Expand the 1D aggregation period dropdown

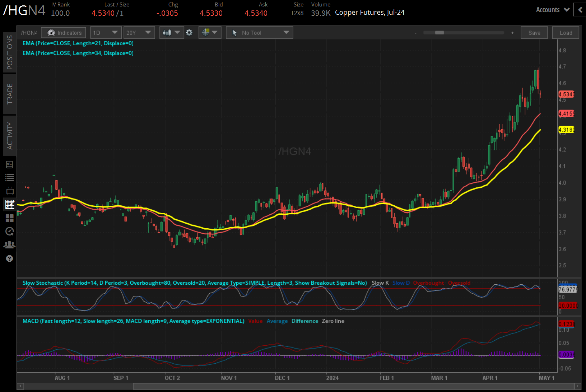[x=106, y=33]
